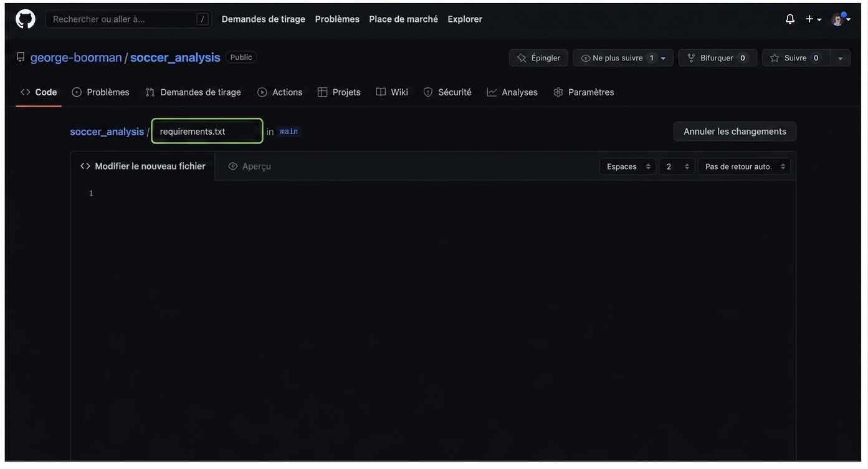This screenshot has height=469, width=868.
Task: Open the Pas de retour auto. dropdown
Action: (744, 167)
